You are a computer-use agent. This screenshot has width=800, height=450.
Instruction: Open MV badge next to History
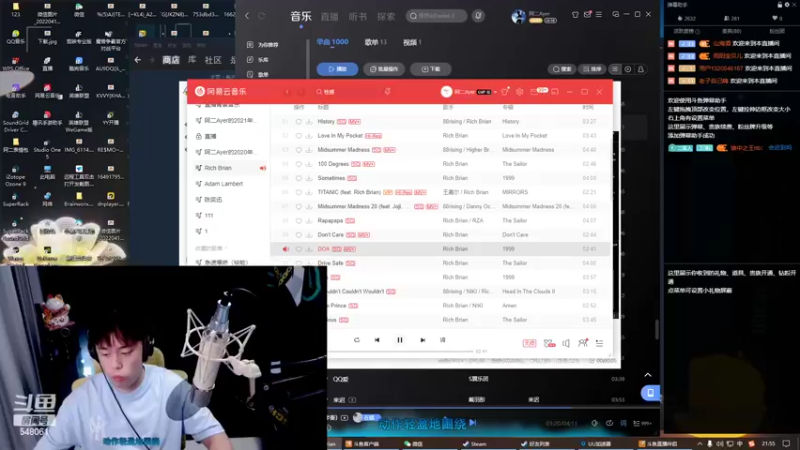click(355, 121)
